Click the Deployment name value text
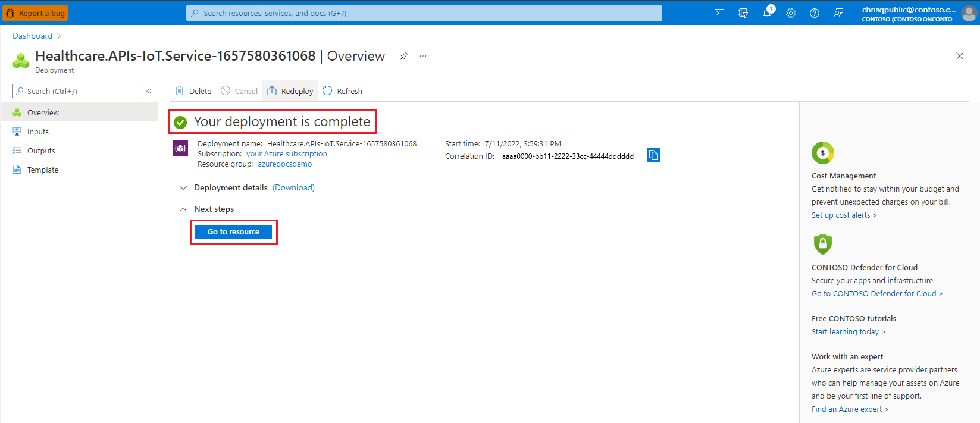Screen dimensions: 980x423 tap(342, 143)
